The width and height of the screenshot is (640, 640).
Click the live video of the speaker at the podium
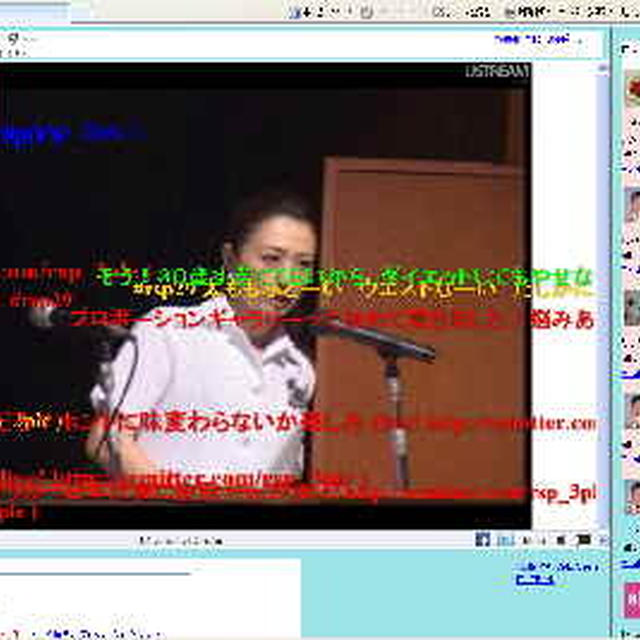point(265,296)
